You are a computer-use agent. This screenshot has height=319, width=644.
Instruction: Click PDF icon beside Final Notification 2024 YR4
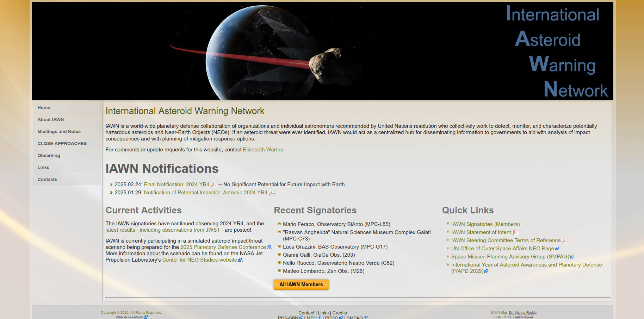click(x=214, y=184)
